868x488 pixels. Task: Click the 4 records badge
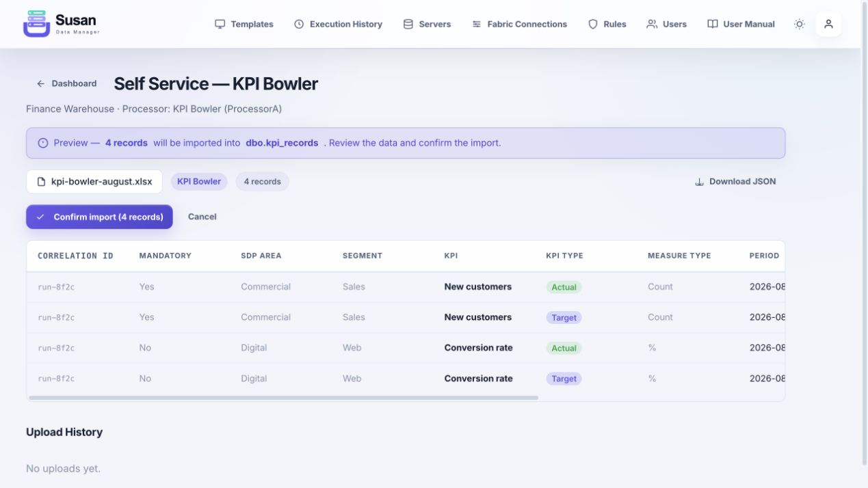(x=263, y=182)
